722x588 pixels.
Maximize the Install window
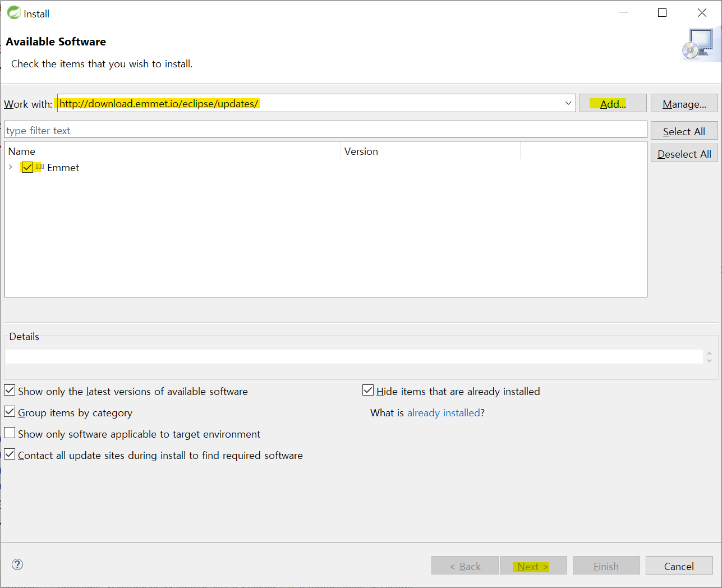[x=663, y=13]
